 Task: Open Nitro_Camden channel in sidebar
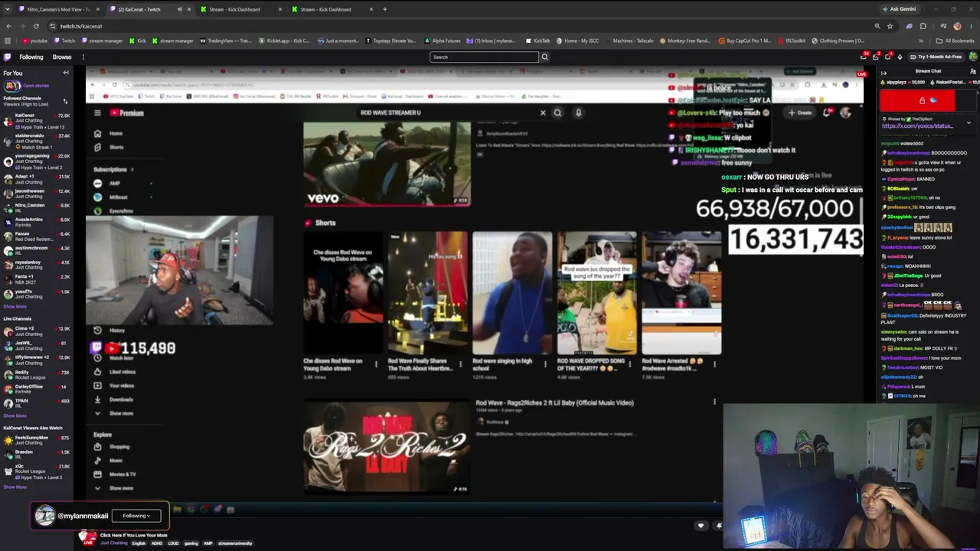tap(36, 207)
